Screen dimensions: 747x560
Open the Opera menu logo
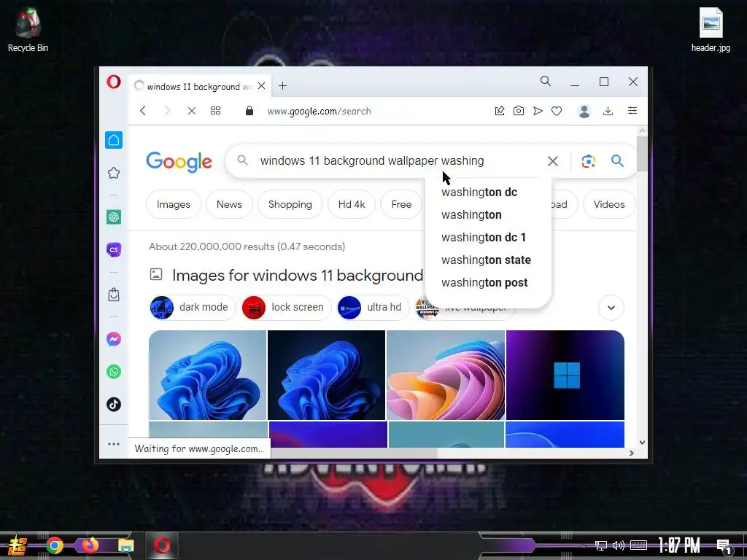(x=113, y=82)
